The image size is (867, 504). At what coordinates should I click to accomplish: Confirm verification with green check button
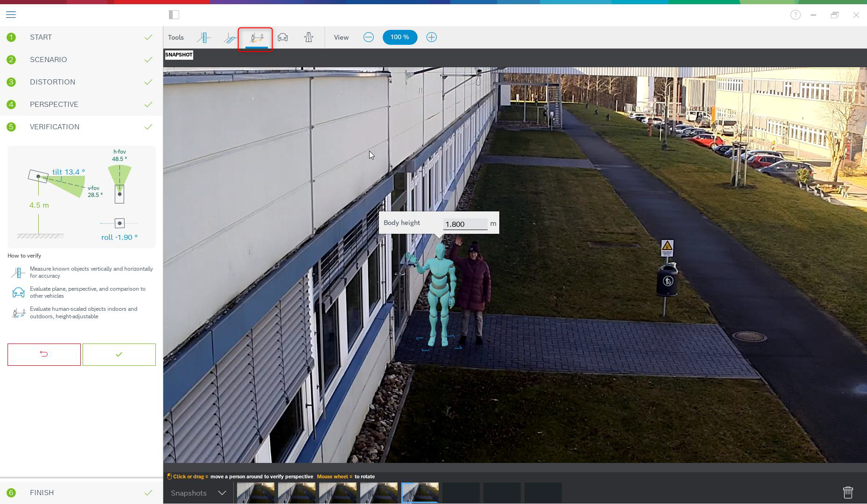(119, 355)
